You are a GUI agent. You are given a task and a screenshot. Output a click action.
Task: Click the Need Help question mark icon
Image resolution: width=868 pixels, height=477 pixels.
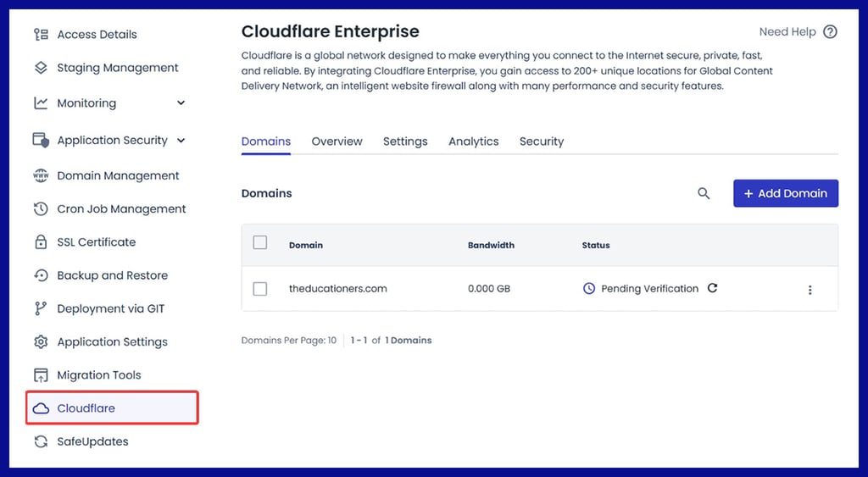(x=830, y=32)
